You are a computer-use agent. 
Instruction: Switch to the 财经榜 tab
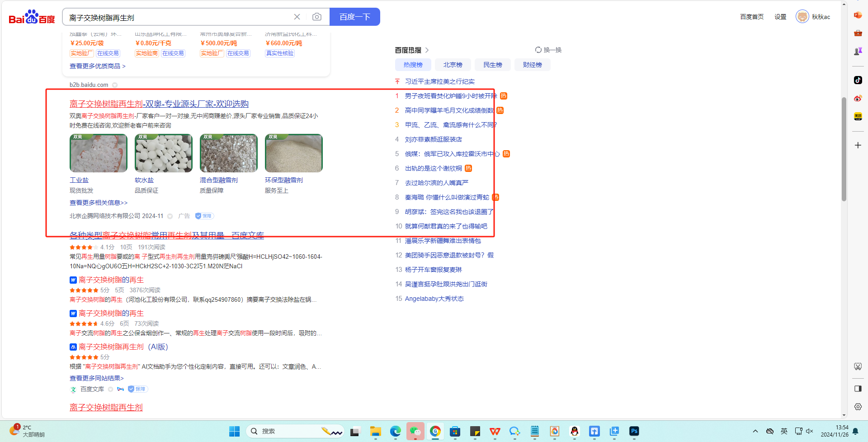coord(532,65)
